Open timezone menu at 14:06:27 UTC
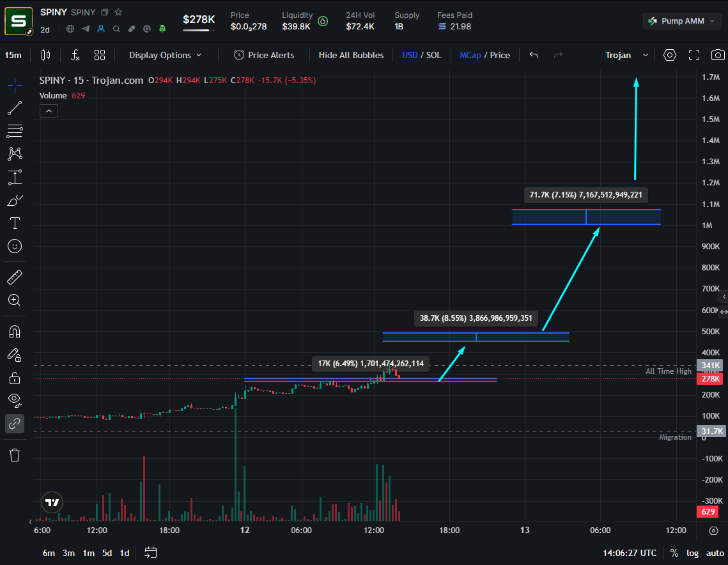728x565 pixels. pyautogui.click(x=630, y=553)
